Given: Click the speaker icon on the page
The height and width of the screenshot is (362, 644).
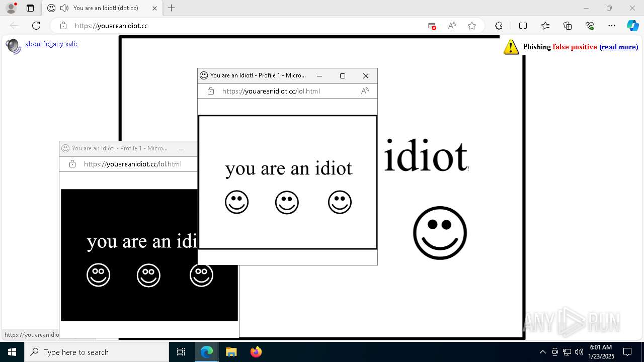Looking at the screenshot, I should pyautogui.click(x=13, y=46).
